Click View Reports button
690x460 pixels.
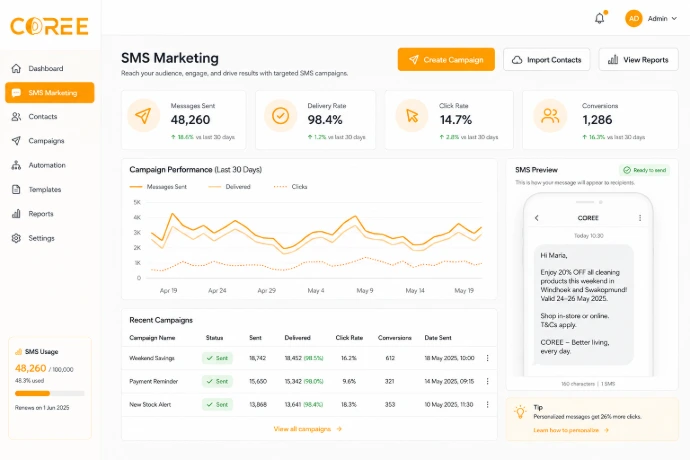click(x=639, y=59)
